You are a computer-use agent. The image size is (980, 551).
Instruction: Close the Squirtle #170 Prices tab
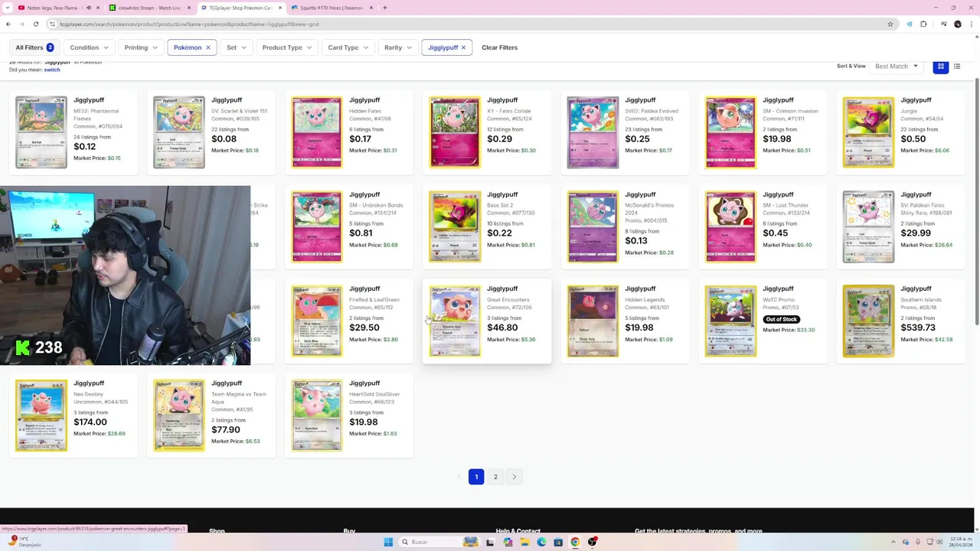point(371,8)
